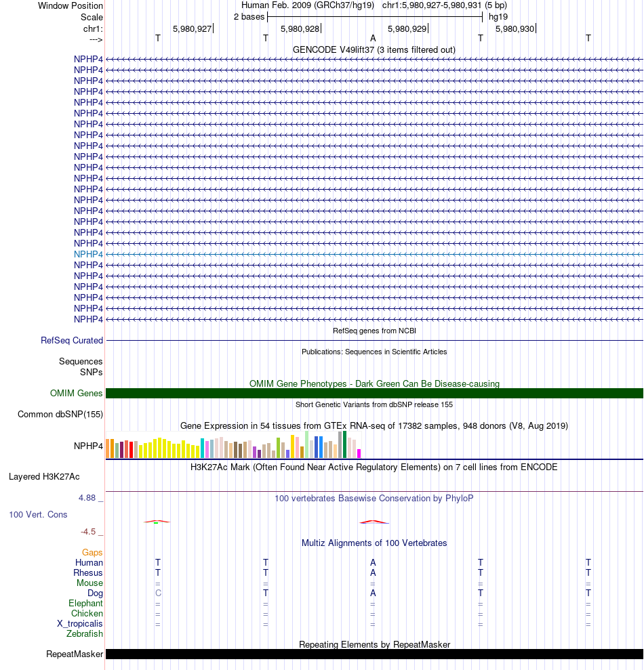
Task: Click the cyan bar in GTEx chart
Action: (202, 448)
